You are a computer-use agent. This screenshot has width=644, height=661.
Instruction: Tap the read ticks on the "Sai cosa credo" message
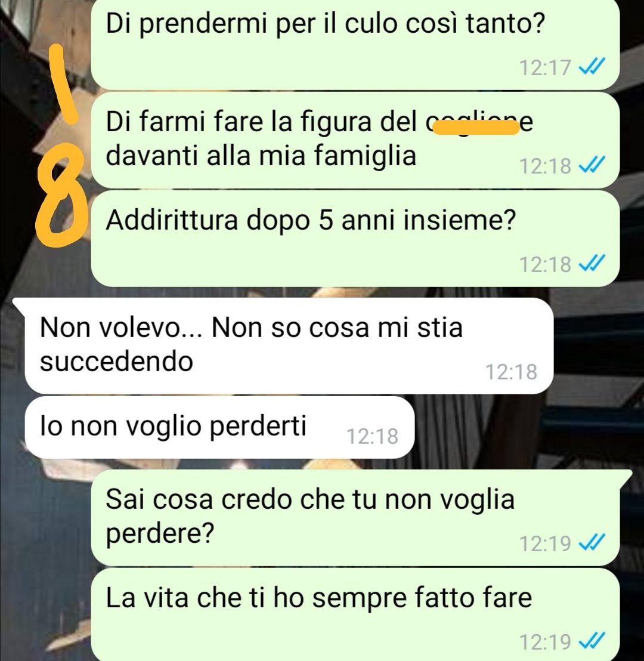pyautogui.click(x=592, y=542)
